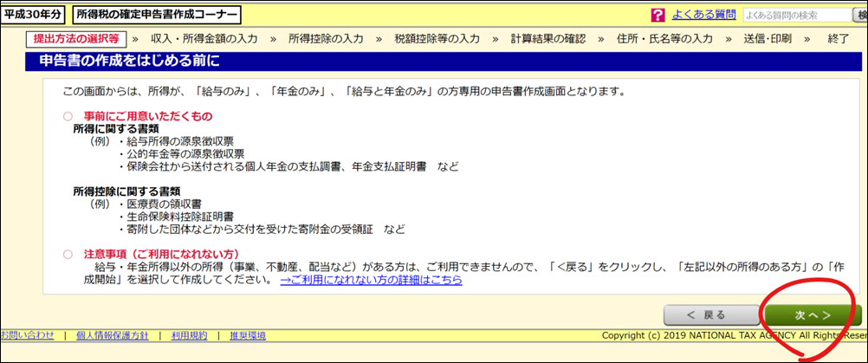Image resolution: width=868 pixels, height=363 pixels.
Task: Click the Copyright 2019 NATIONAL TAX AGENCY text
Action: pos(735,335)
